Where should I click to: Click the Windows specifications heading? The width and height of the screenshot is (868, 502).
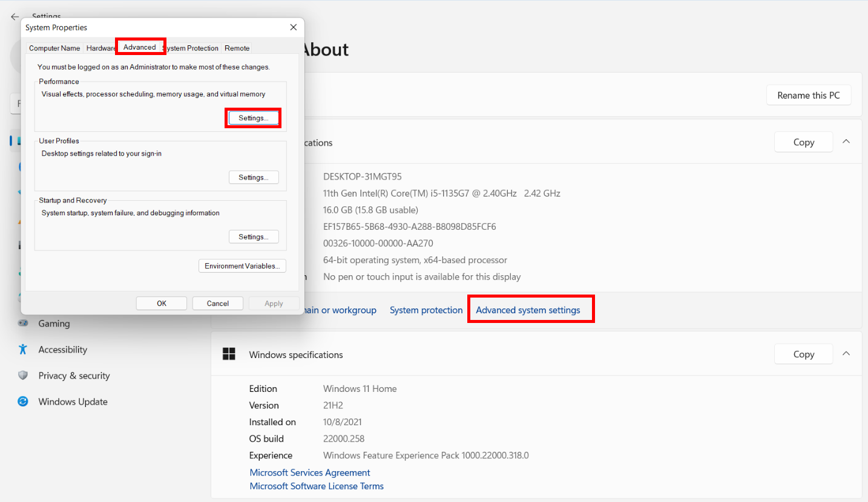[x=296, y=355]
